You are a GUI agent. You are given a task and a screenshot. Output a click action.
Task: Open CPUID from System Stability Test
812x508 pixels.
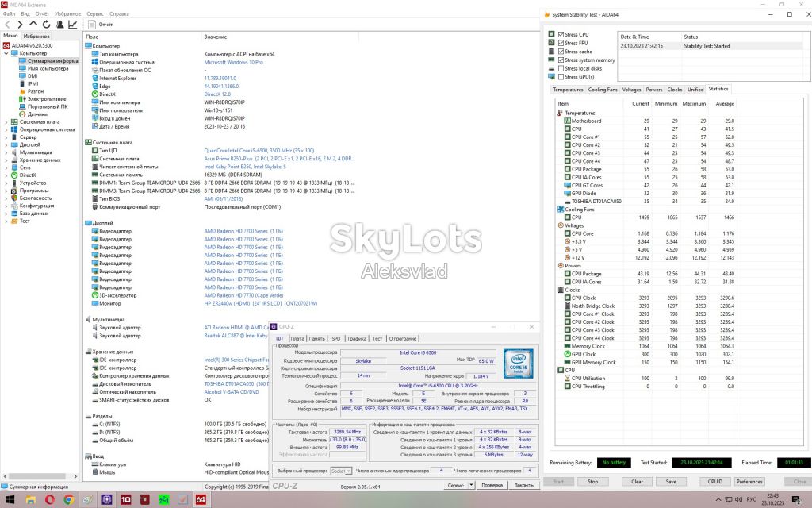tap(714, 482)
